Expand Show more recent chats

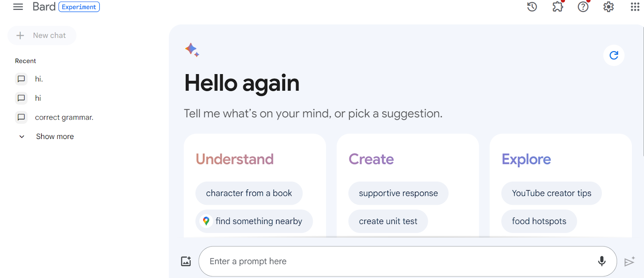point(55,137)
